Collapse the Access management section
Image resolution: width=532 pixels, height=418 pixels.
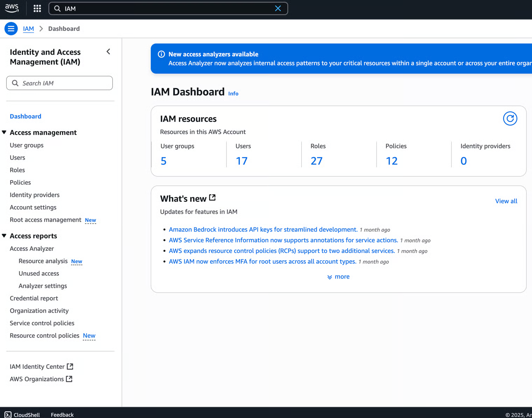point(4,132)
